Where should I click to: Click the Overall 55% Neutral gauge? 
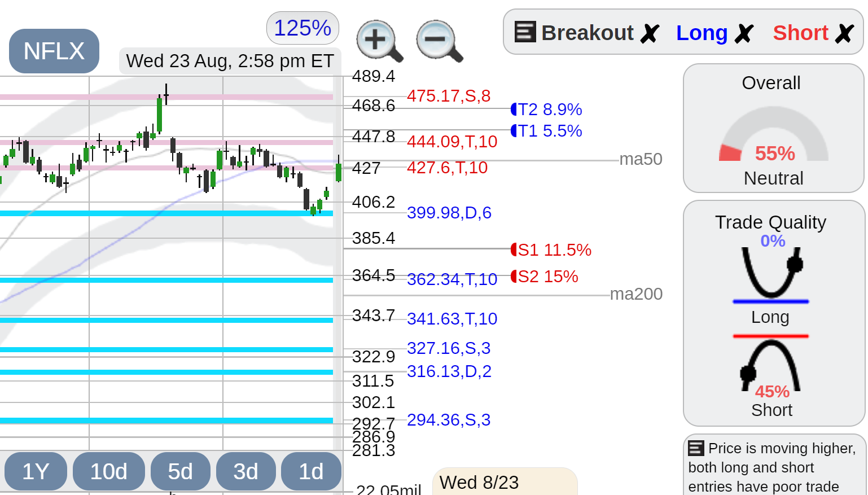click(773, 128)
